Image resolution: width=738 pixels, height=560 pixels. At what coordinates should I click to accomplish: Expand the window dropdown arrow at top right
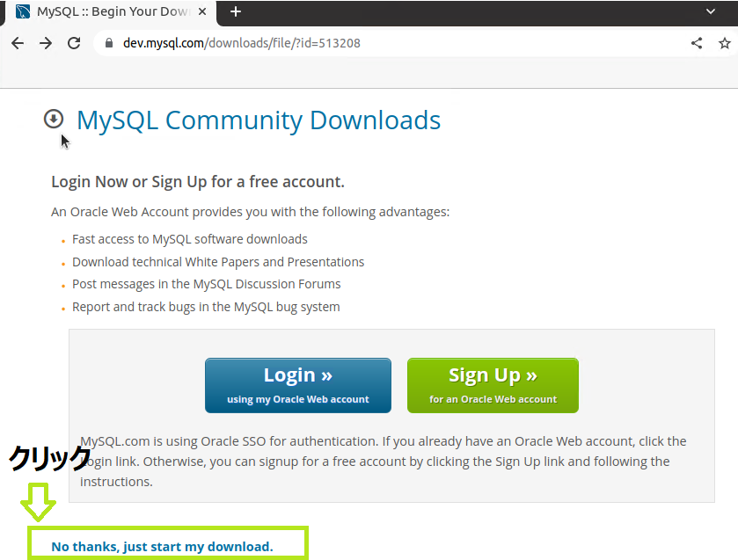710,12
